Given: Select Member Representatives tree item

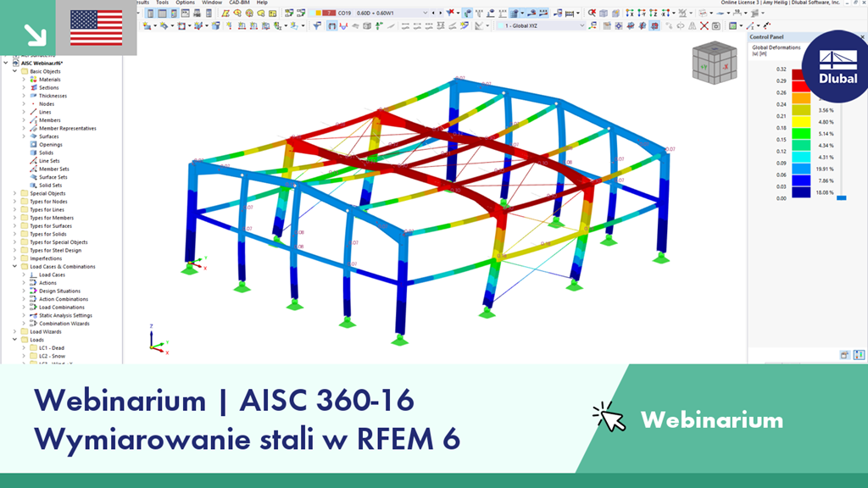Looking at the screenshot, I should 68,129.
